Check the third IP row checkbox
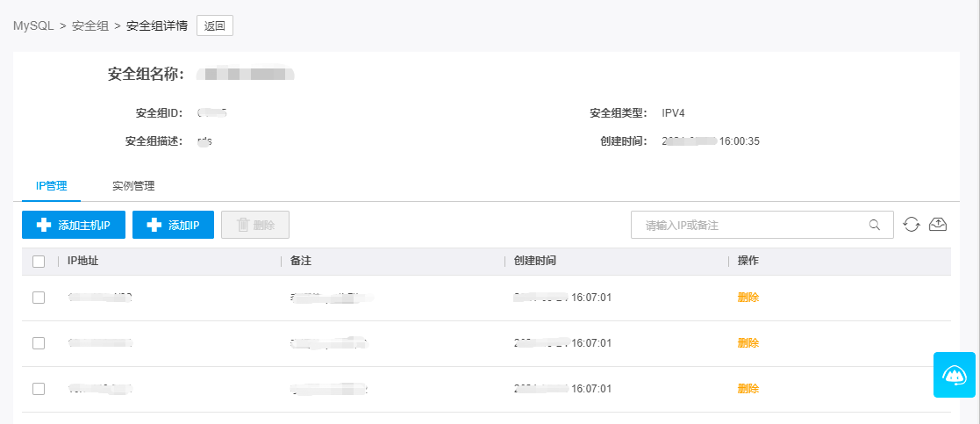The image size is (980, 424). tap(39, 389)
